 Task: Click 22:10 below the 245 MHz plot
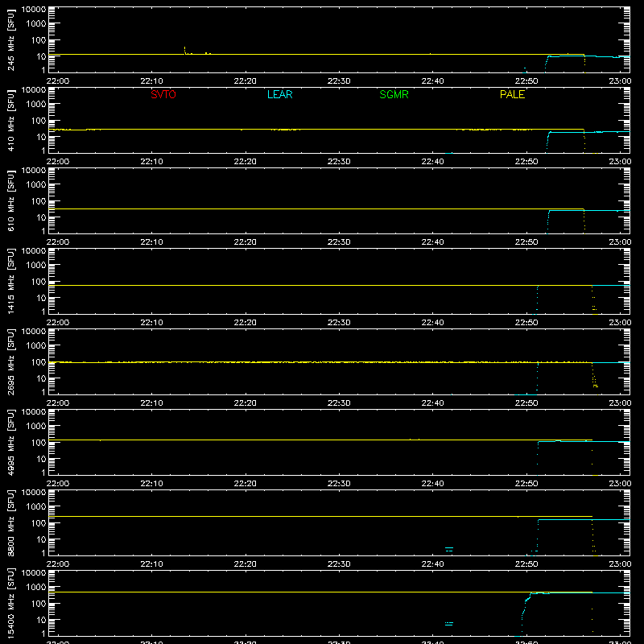tap(151, 81)
